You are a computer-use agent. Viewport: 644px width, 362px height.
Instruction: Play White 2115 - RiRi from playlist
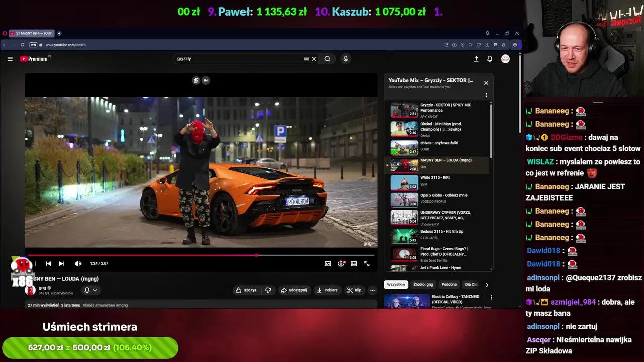click(x=438, y=182)
